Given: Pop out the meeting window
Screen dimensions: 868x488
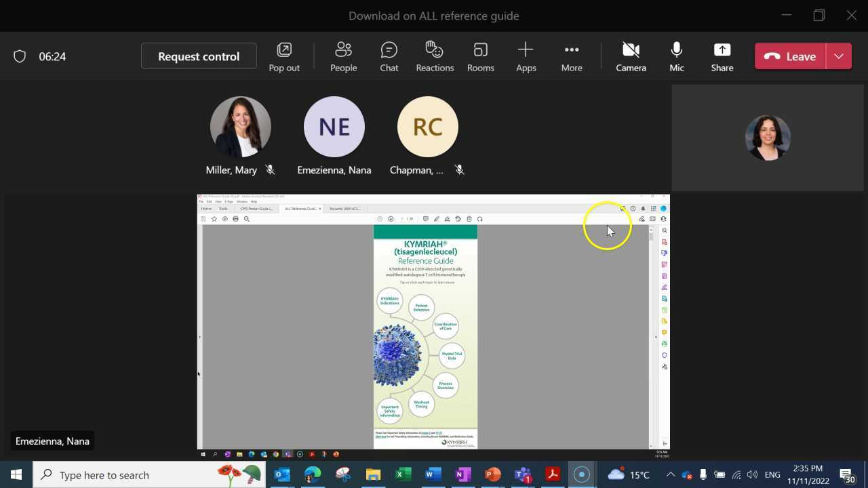Looking at the screenshot, I should click(x=284, y=56).
